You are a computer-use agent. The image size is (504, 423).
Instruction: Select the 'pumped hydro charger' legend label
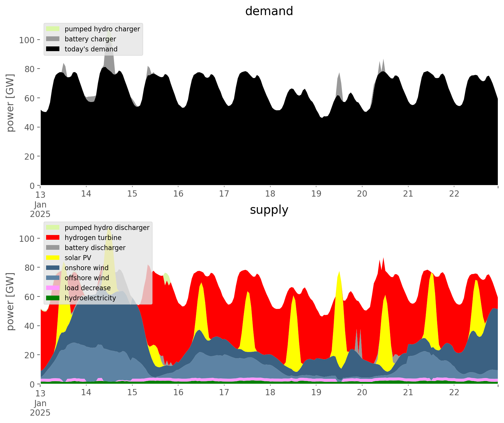coord(102,29)
